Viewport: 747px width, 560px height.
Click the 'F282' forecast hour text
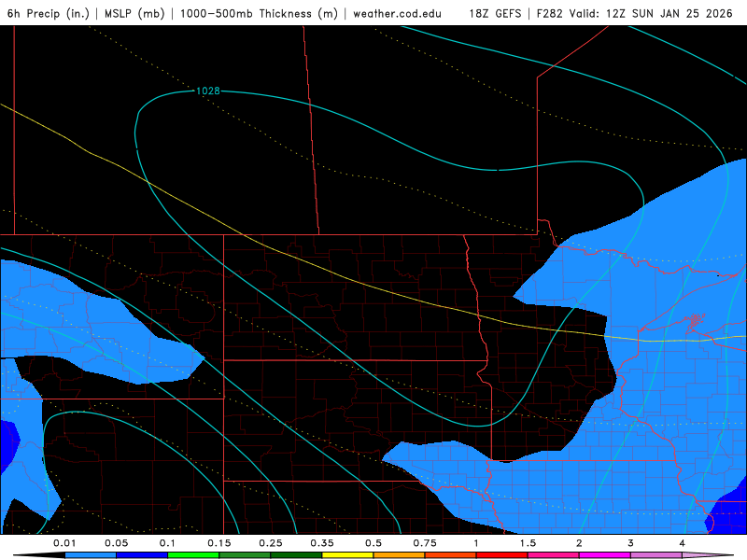tap(549, 13)
